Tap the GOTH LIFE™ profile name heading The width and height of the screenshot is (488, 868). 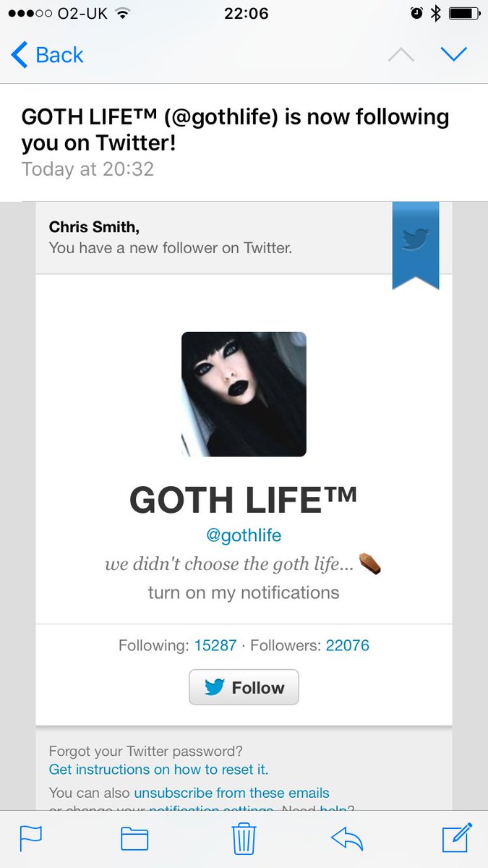pos(244,500)
